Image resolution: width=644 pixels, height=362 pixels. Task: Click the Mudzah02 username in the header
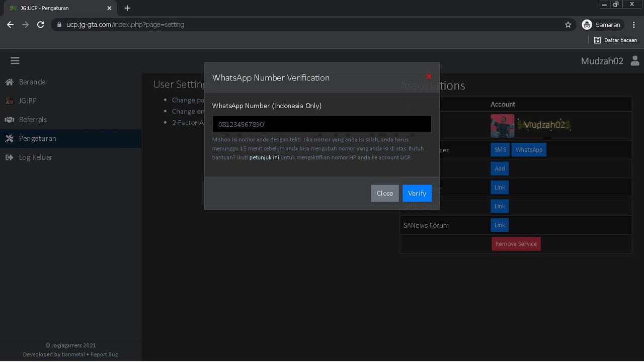click(x=602, y=61)
